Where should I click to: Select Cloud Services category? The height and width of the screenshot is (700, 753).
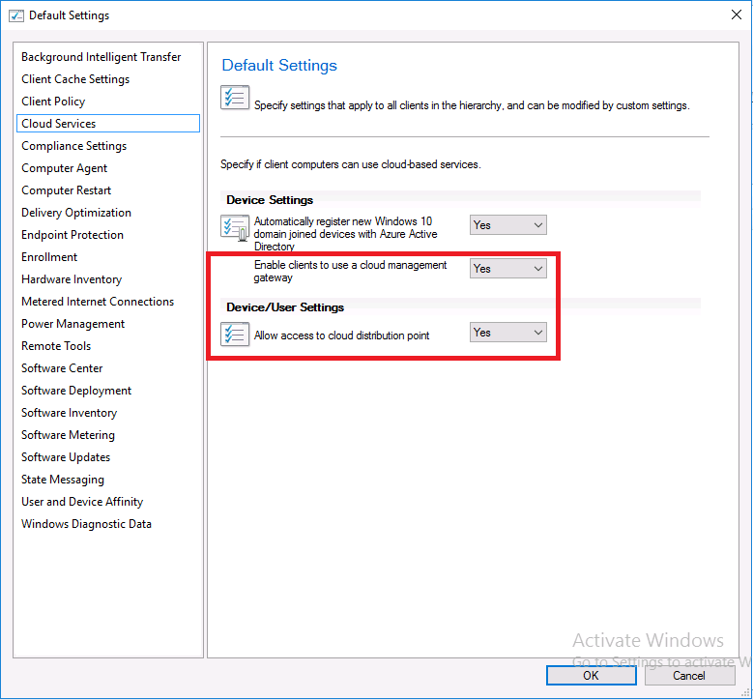(x=108, y=124)
